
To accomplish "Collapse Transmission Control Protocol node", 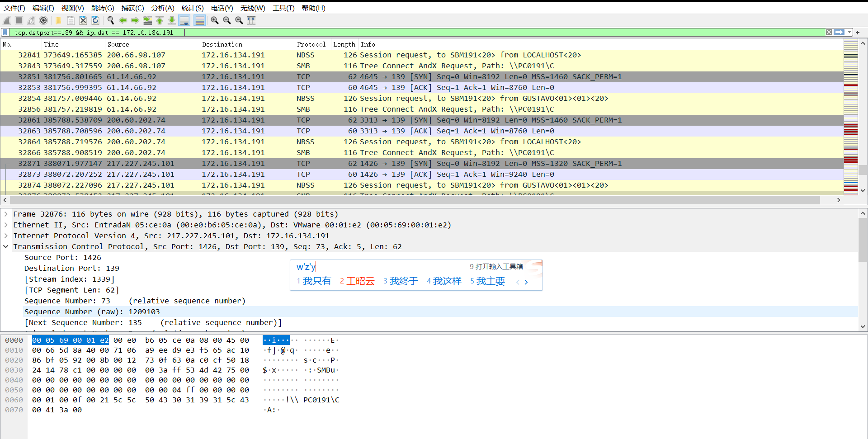I will [x=6, y=246].
